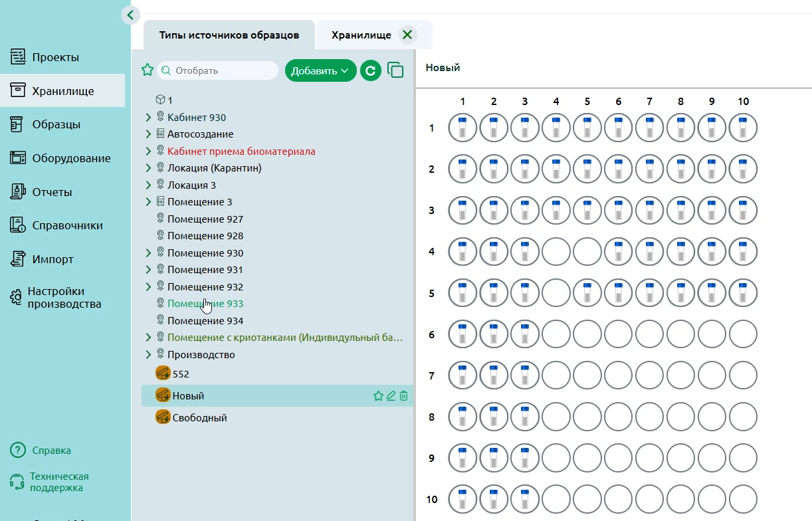Click the copy icon beside refresh button
This screenshot has height=521, width=812.
395,70
